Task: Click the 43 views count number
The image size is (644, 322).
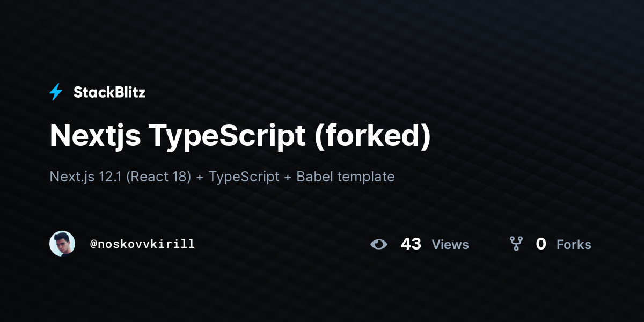Action: pos(411,244)
